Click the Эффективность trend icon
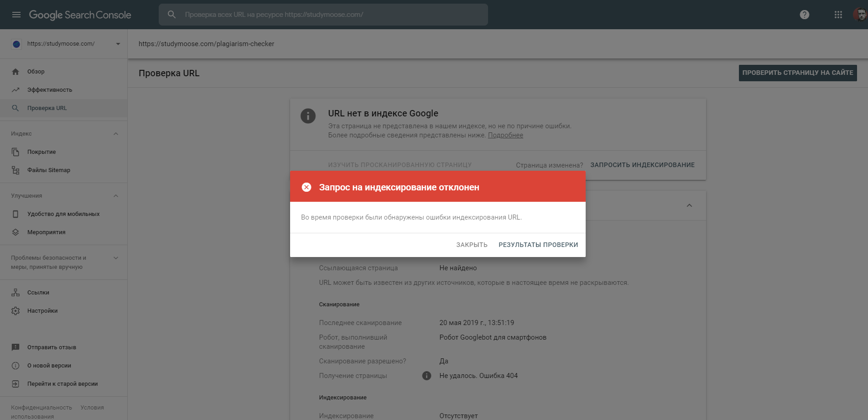 [x=16, y=90]
